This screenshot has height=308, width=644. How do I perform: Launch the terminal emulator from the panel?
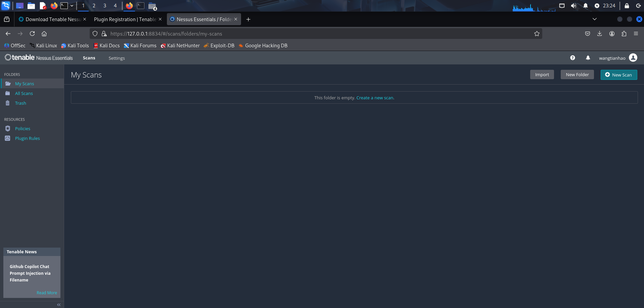pos(64,6)
